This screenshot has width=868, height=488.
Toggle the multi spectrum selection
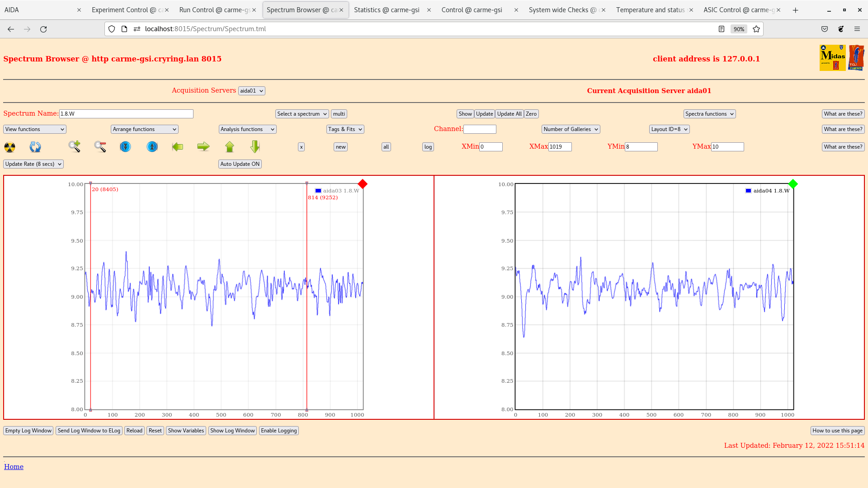(339, 113)
